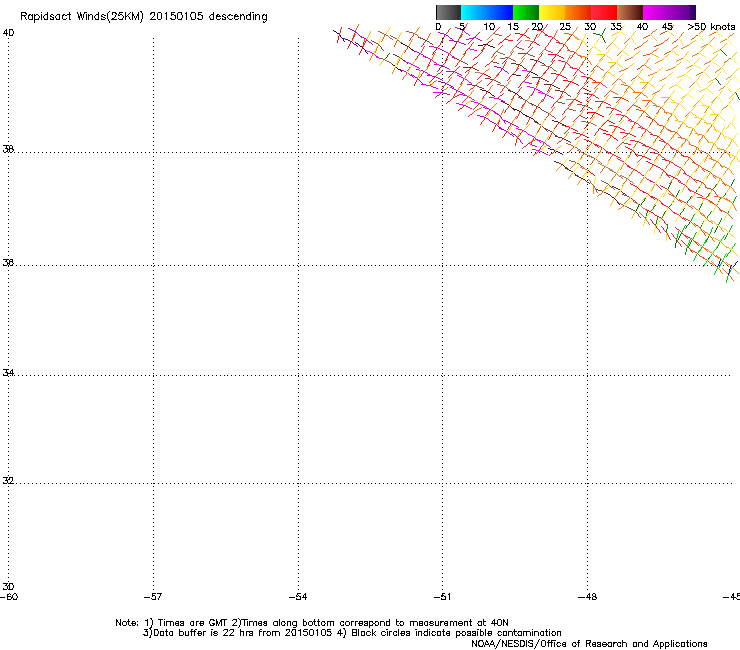Click the '25' label under the color bar
Image resolution: width=740 pixels, height=650 pixels.
pos(565,27)
